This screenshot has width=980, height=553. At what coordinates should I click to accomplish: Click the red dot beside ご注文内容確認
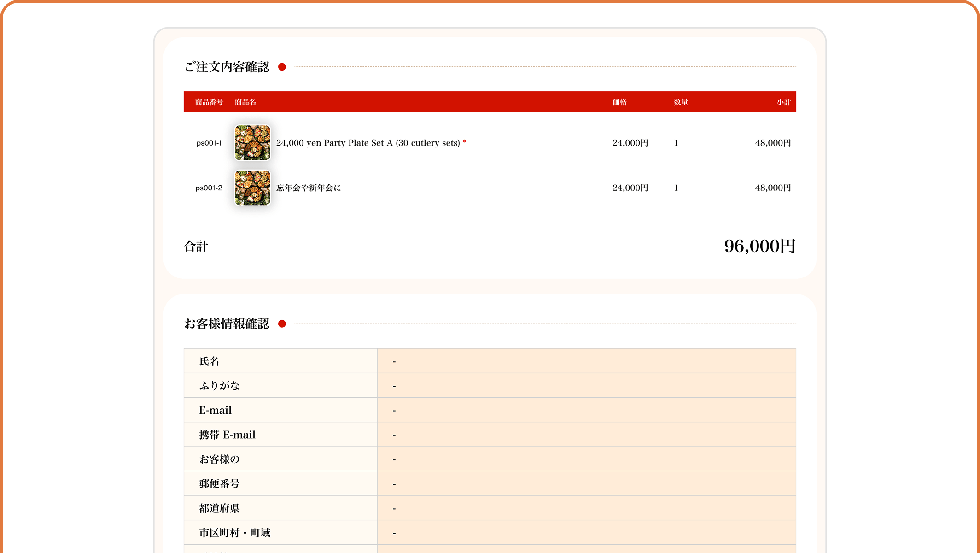pyautogui.click(x=282, y=67)
